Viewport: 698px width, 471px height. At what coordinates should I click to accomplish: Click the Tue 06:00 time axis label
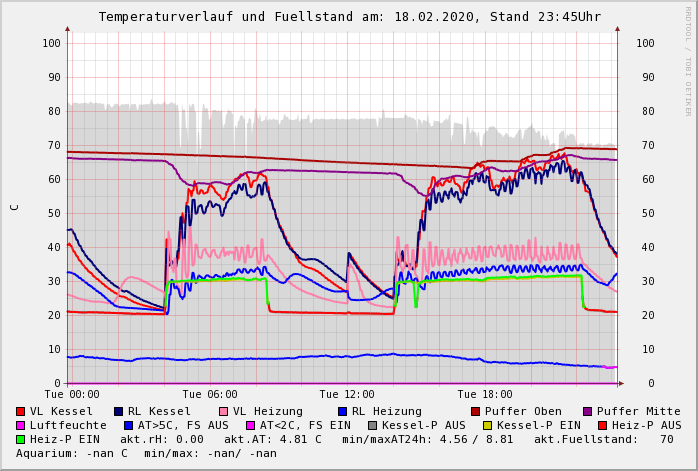tap(210, 395)
